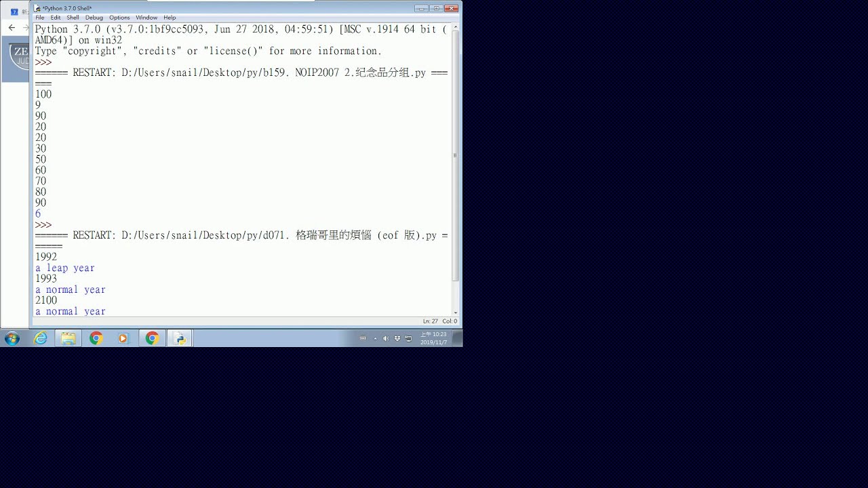The height and width of the screenshot is (488, 868).
Task: Open the Debug menu
Action: (94, 18)
